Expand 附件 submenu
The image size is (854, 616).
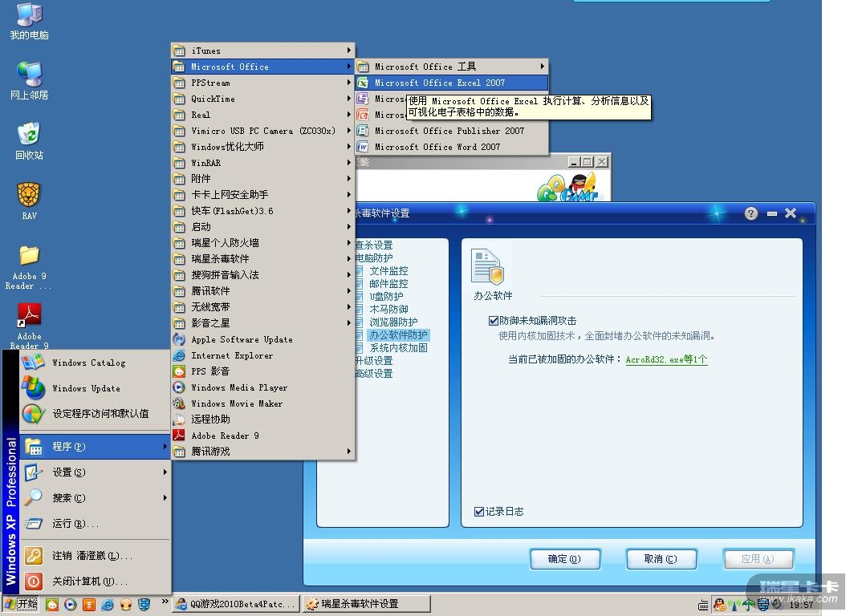[x=263, y=179]
